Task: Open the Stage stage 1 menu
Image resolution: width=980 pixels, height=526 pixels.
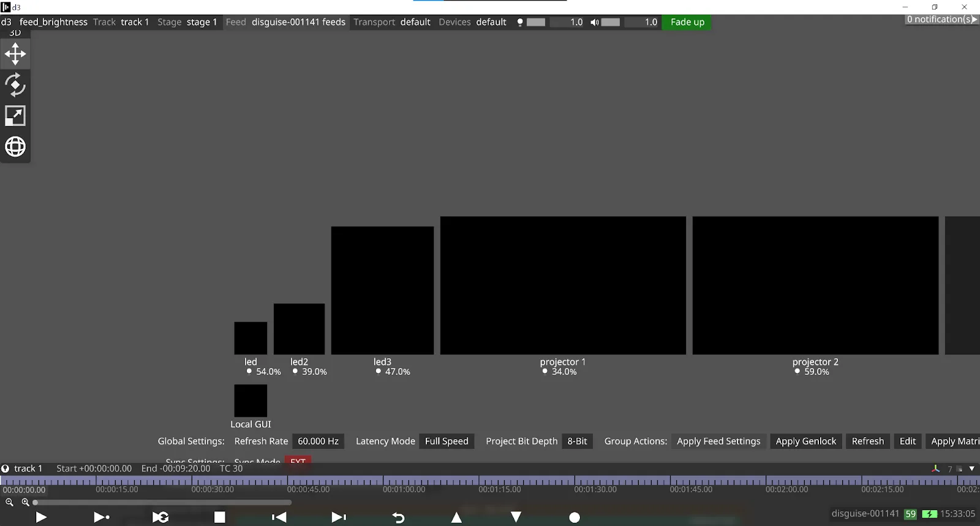Action: [187, 22]
